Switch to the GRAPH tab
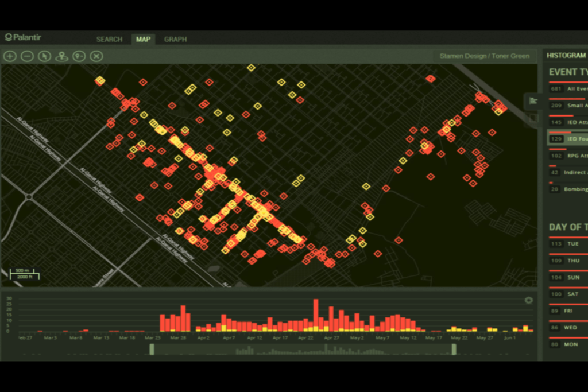The height and width of the screenshot is (392, 588). click(175, 39)
